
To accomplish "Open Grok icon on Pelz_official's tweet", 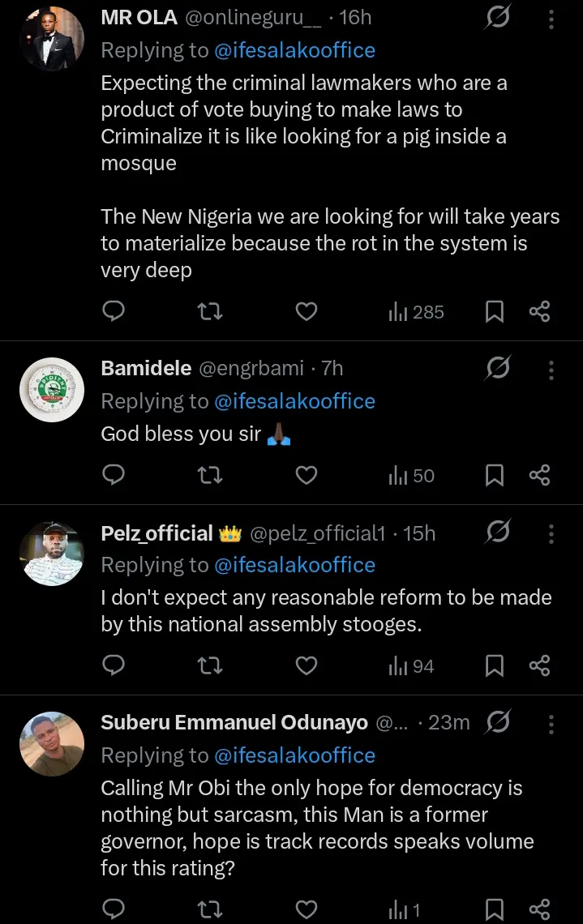I will pyautogui.click(x=497, y=533).
